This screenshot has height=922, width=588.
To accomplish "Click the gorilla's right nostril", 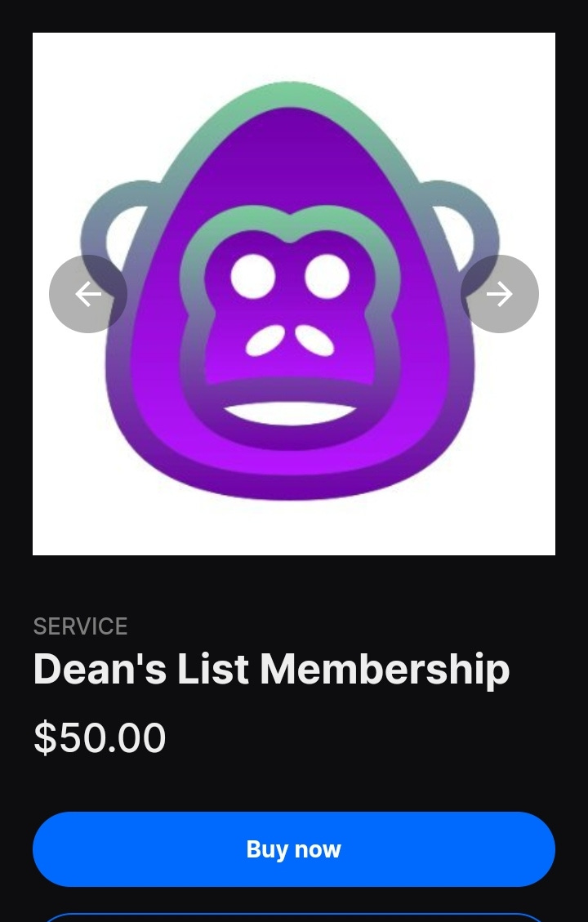I will tap(314, 341).
